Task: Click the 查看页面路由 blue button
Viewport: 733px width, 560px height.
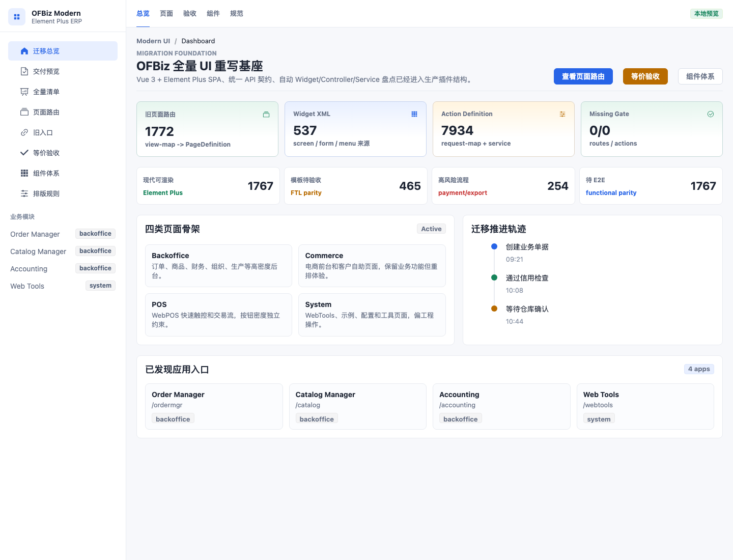Action: coord(583,76)
